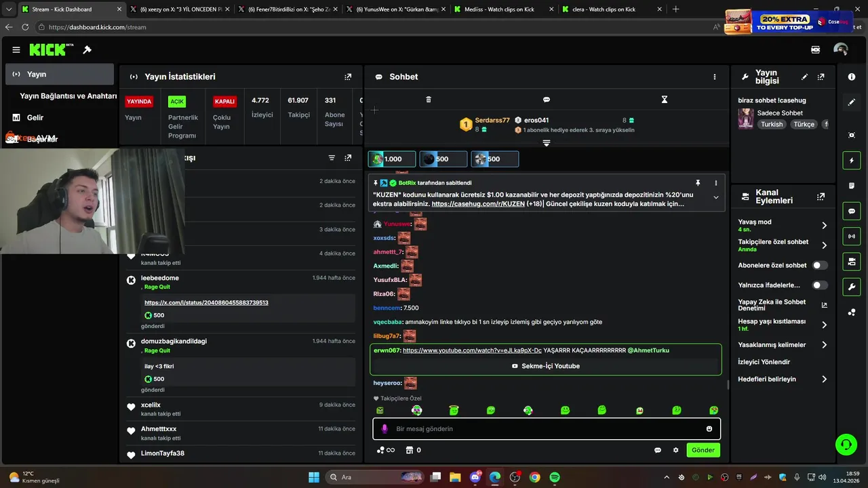Expand the pinned BotRix message

click(x=715, y=197)
